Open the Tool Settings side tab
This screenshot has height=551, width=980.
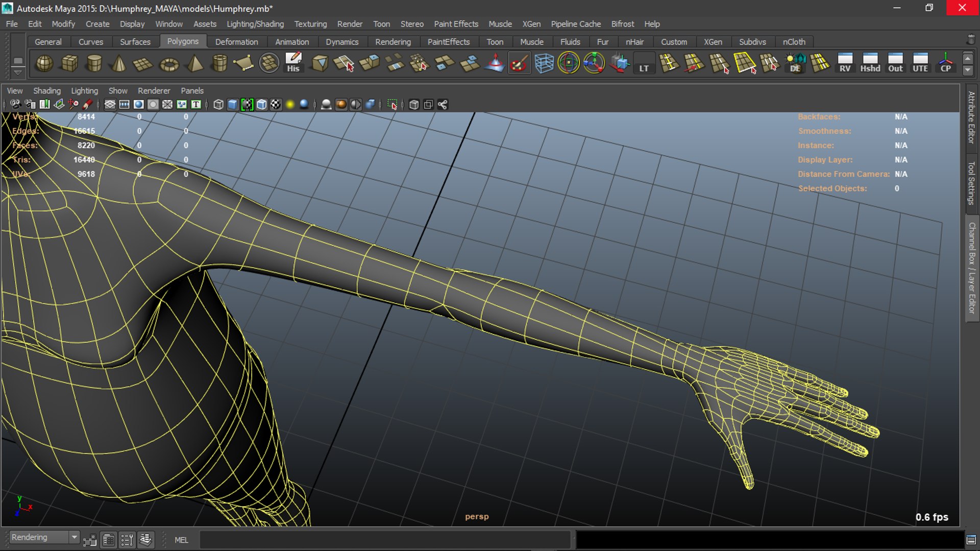[x=971, y=183]
